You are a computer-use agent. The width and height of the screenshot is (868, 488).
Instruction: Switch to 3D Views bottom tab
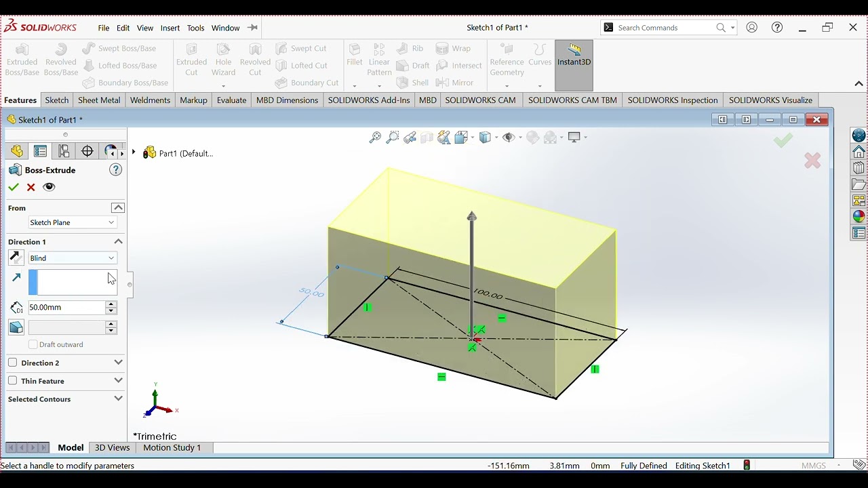point(112,447)
